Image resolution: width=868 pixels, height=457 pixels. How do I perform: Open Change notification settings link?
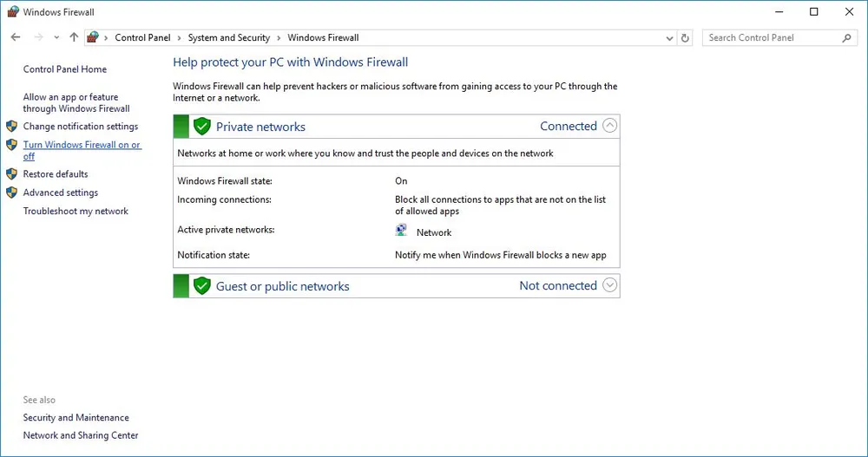click(80, 127)
